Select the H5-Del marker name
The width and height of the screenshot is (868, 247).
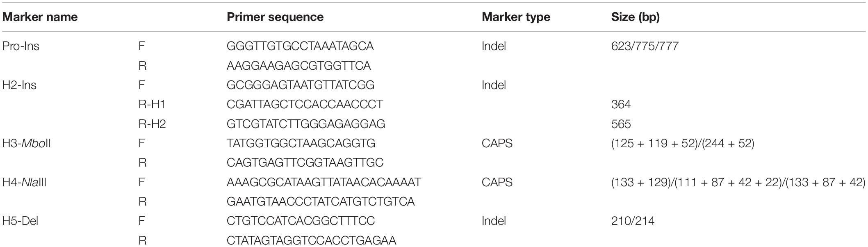pos(20,221)
